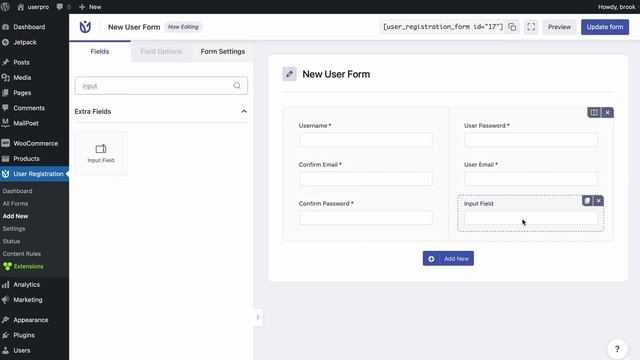Image resolution: width=640 pixels, height=360 pixels.
Task: Click the Confirm Email input box
Action: click(x=366, y=179)
